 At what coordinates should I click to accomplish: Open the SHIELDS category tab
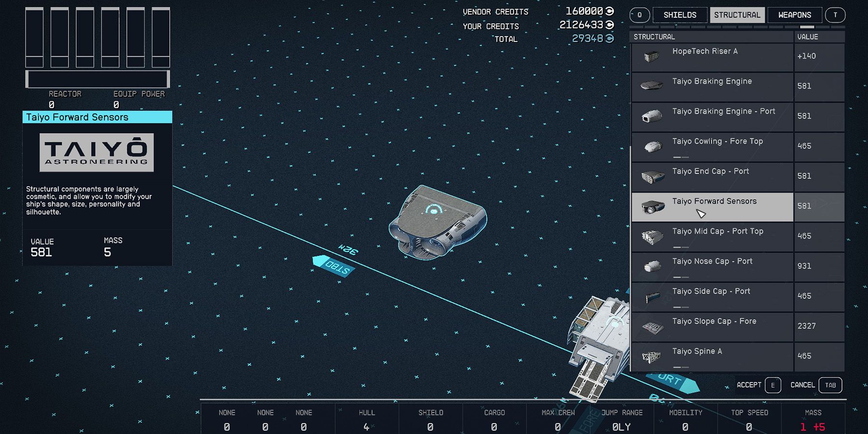(x=680, y=15)
